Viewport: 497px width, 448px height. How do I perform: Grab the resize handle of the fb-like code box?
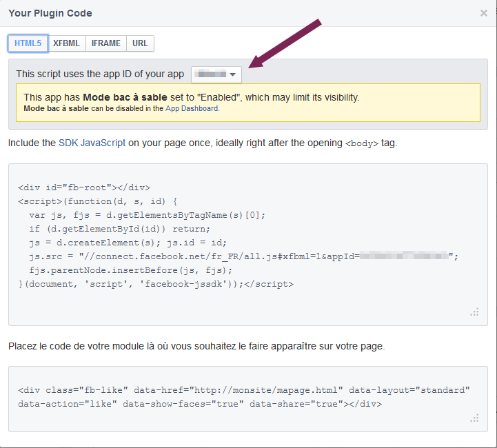[x=474, y=418]
